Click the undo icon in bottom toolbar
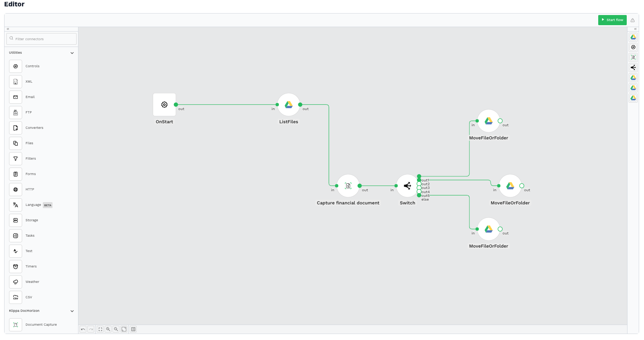This screenshot has height=340, width=644. [x=83, y=329]
